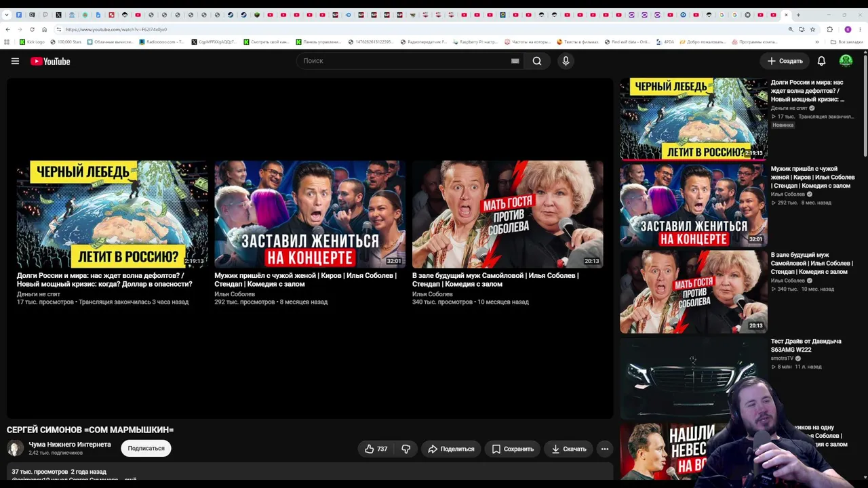Open sidebar thumbnail ЗАСТАВИЛ ЖЕНИТЬСЯ video
Screen dimensions: 868x488
click(693, 205)
